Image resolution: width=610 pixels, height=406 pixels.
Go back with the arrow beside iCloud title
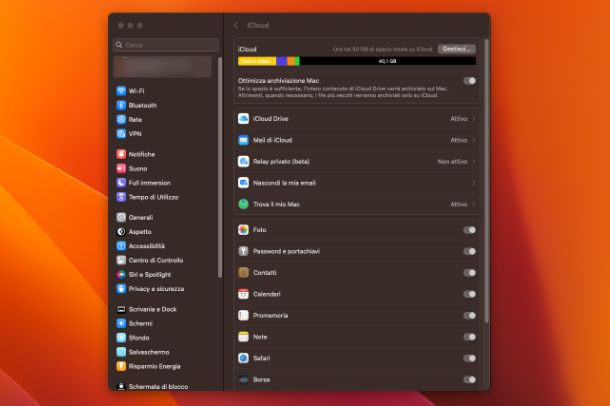(x=236, y=25)
